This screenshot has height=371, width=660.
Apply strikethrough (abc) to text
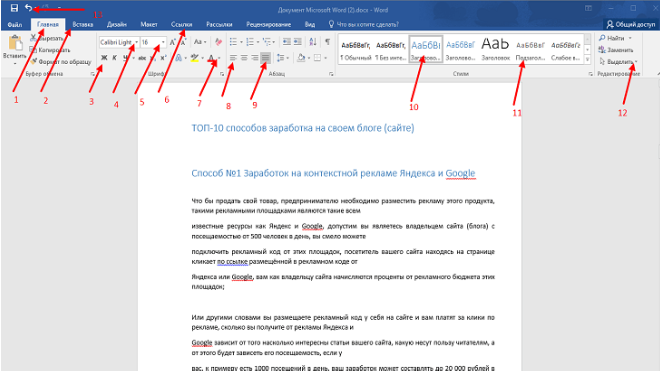pos(142,58)
